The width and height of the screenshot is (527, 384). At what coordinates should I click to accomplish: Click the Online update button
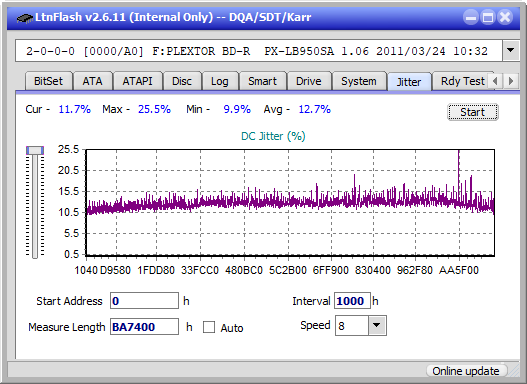(x=465, y=371)
